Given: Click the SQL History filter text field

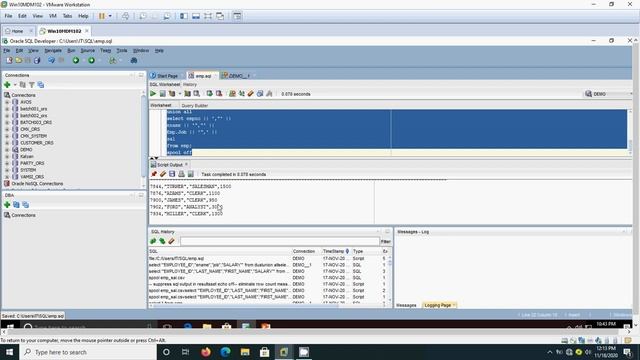Looking at the screenshot, I should coord(280,242).
